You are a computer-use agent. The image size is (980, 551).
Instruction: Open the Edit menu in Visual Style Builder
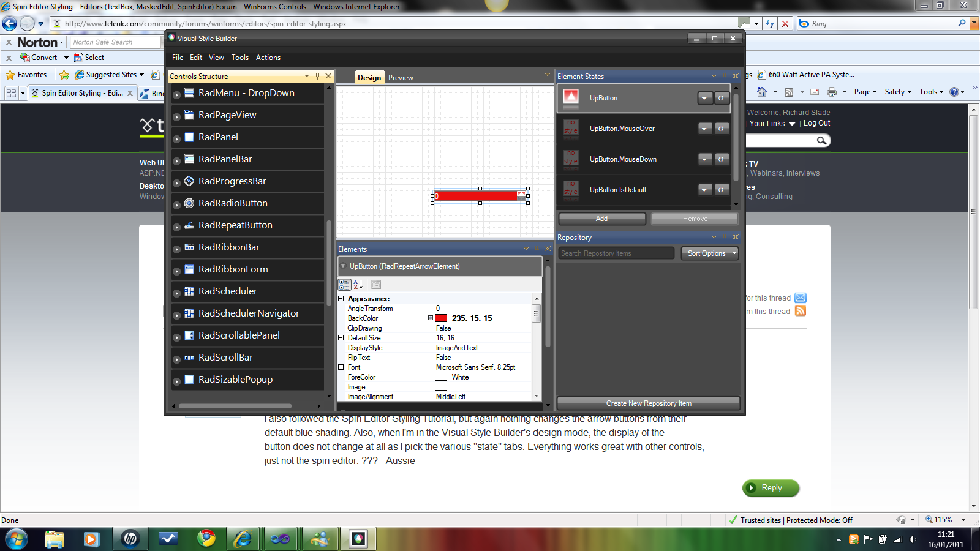coord(196,58)
